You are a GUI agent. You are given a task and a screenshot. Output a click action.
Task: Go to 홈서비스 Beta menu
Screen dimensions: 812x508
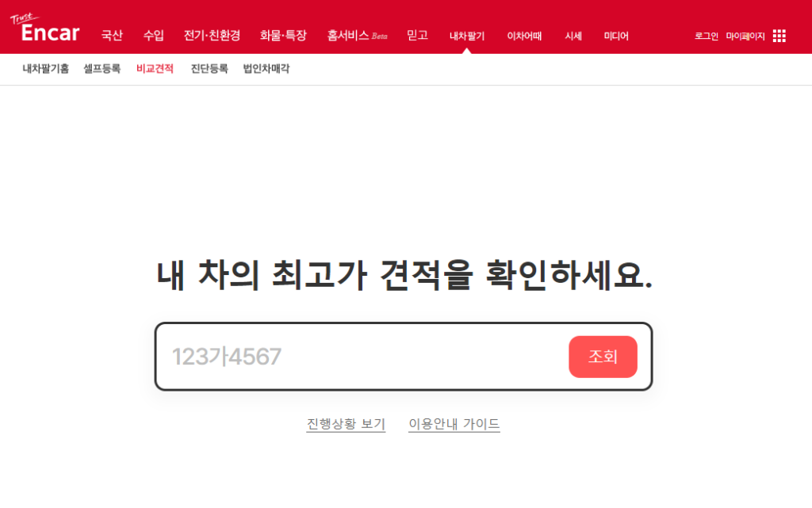(358, 36)
